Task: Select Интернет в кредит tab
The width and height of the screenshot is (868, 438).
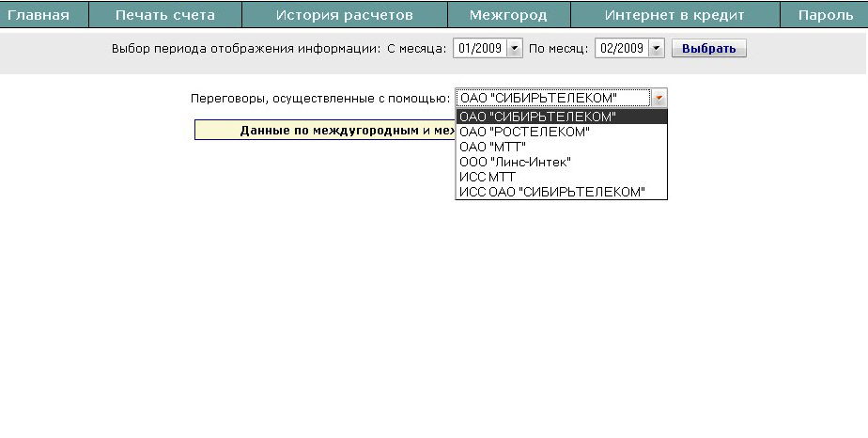Action: pos(674,15)
